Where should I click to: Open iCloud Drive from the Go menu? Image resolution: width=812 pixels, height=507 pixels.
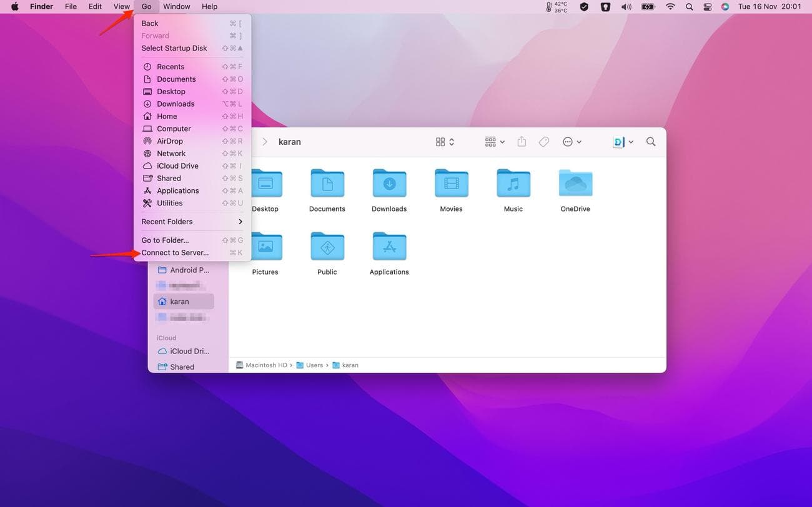(177, 165)
